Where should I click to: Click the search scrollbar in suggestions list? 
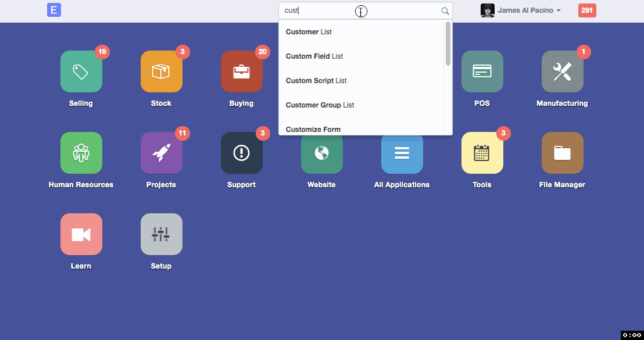(x=448, y=44)
